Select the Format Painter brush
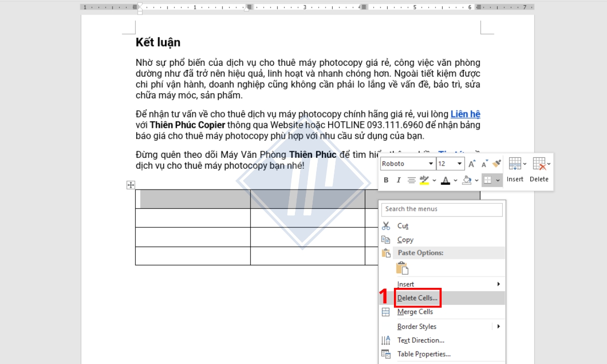Viewport: 607px width, 364px height. pos(497,164)
